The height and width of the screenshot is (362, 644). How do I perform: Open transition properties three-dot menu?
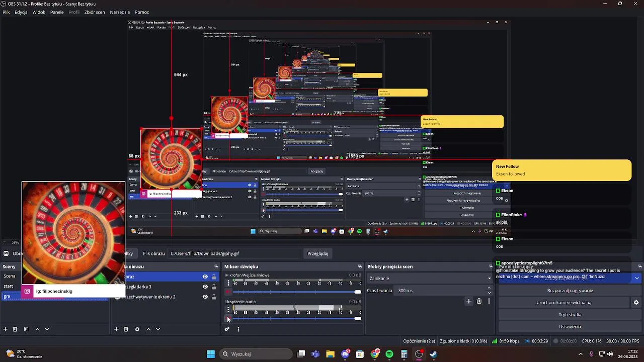click(489, 301)
